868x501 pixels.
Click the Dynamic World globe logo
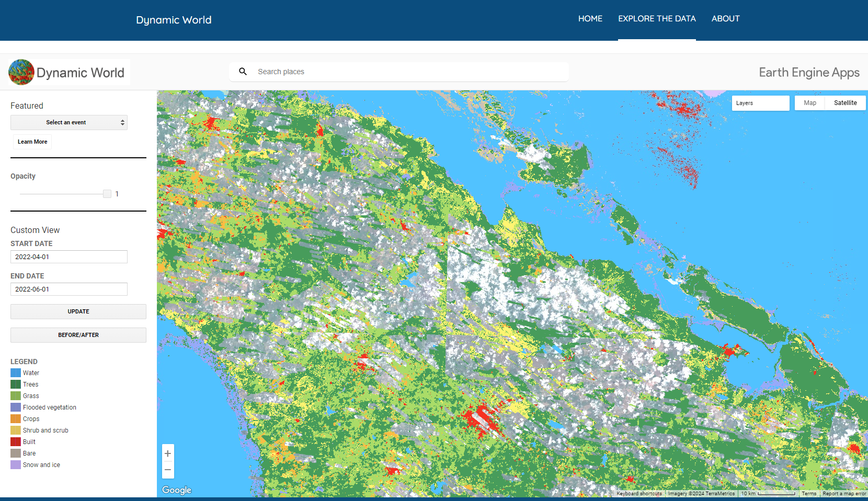(21, 72)
